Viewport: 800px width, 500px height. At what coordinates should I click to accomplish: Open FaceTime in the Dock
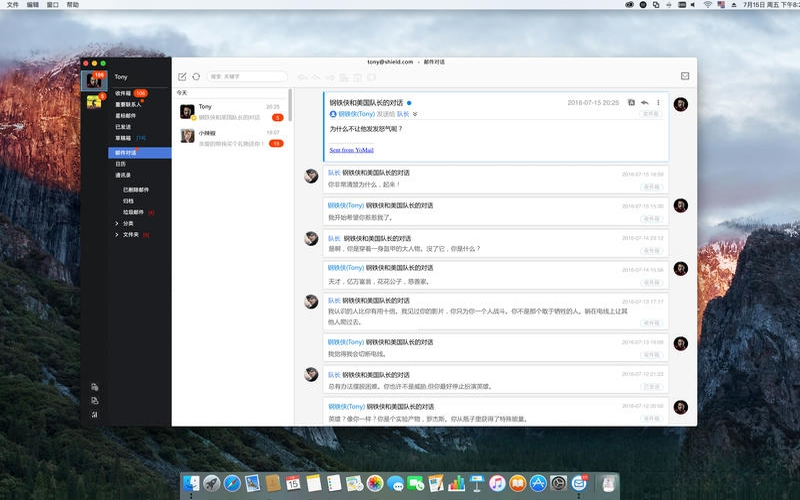tap(416, 483)
